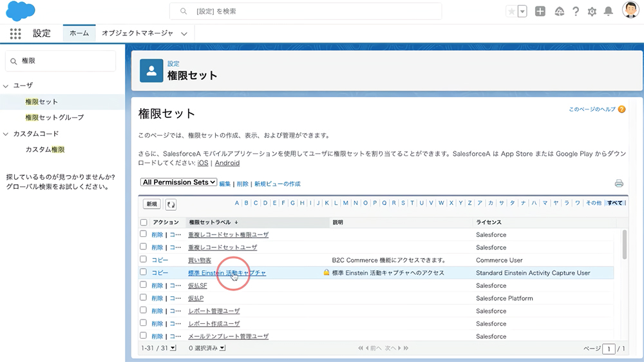Open the 0 選択済み dropdown

point(222,348)
